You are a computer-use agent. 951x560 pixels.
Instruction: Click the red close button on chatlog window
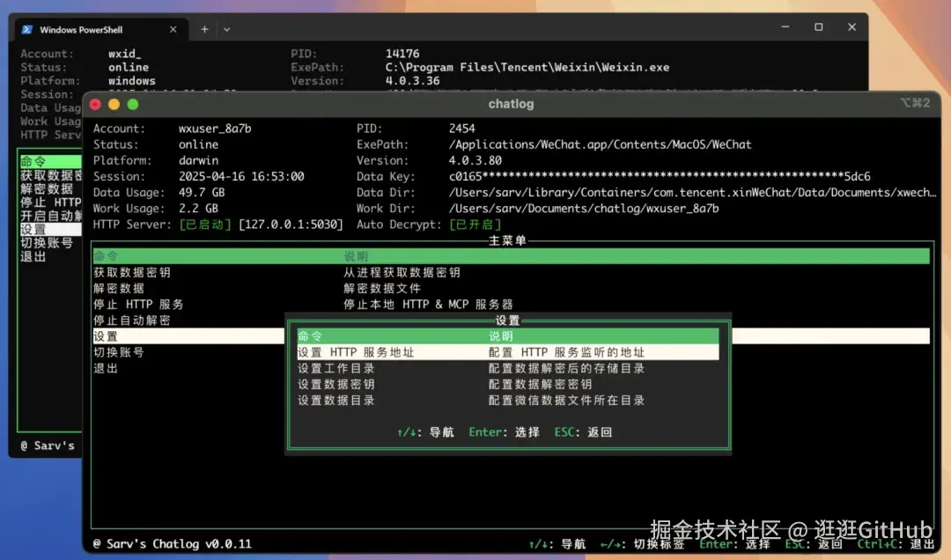click(x=96, y=104)
